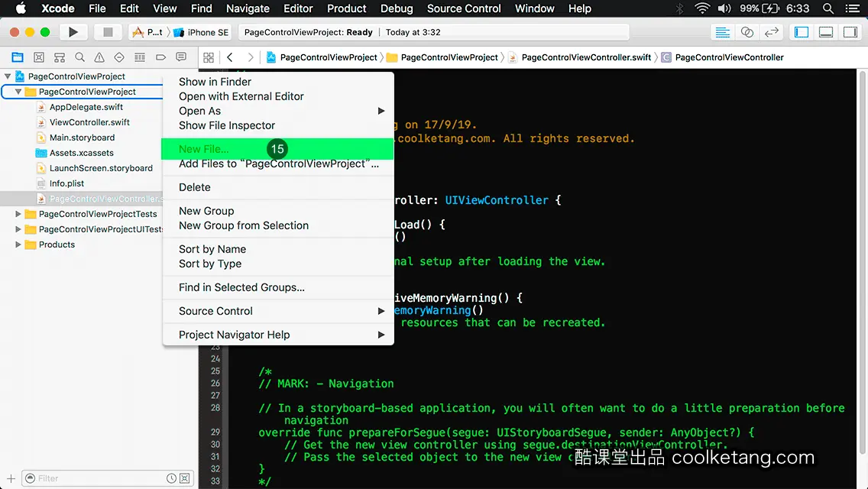Viewport: 868px width, 489px height.
Task: Switch to the standard editor
Action: point(722,32)
